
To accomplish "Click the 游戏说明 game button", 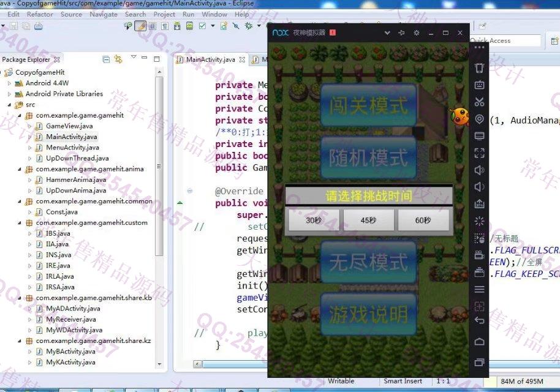I will coord(368,315).
